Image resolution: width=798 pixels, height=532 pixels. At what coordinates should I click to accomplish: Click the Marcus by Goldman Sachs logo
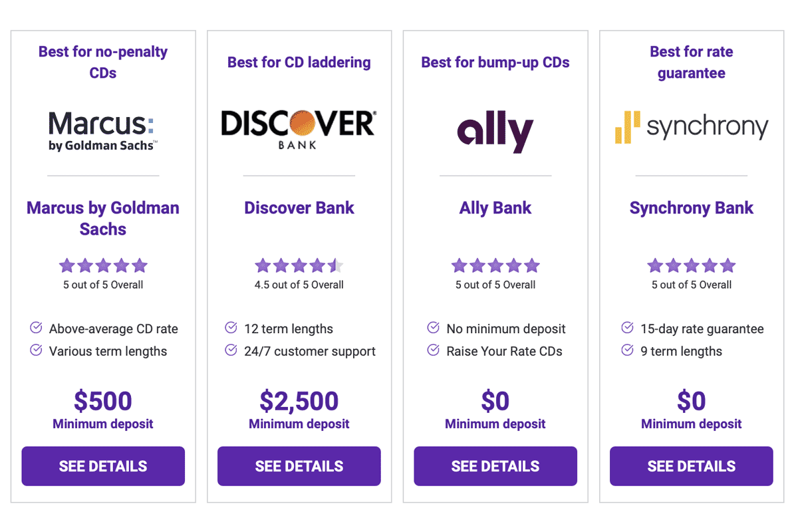click(102, 128)
